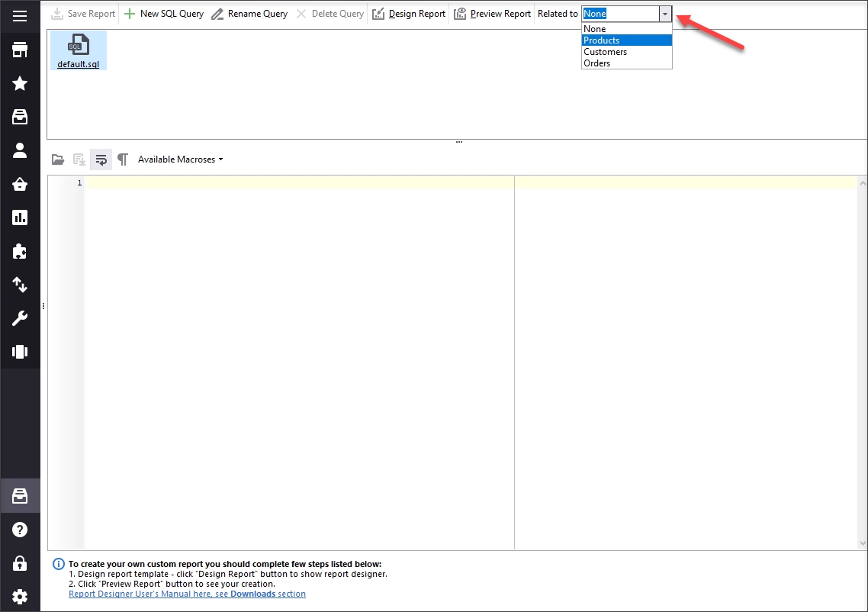Create a New SQL Query
This screenshot has width=868, height=612.
164,14
